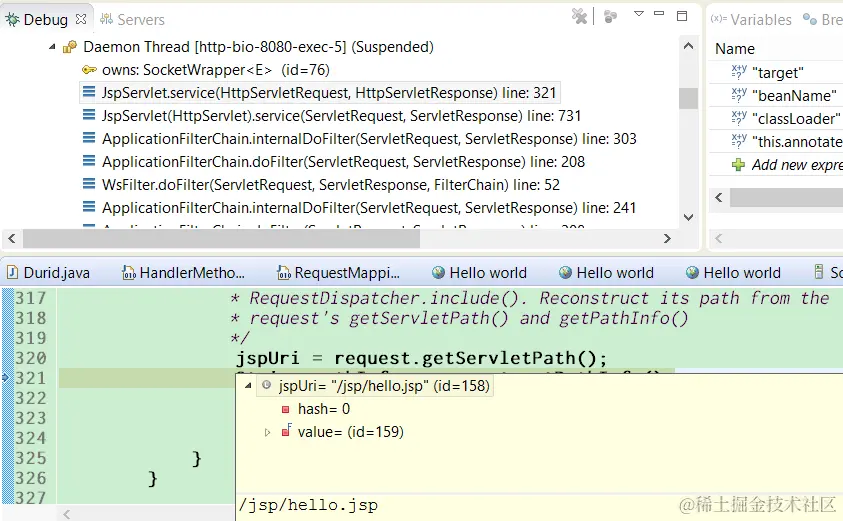843x521 pixels.
Task: Select the "classLoader" watch expression
Action: click(x=796, y=119)
